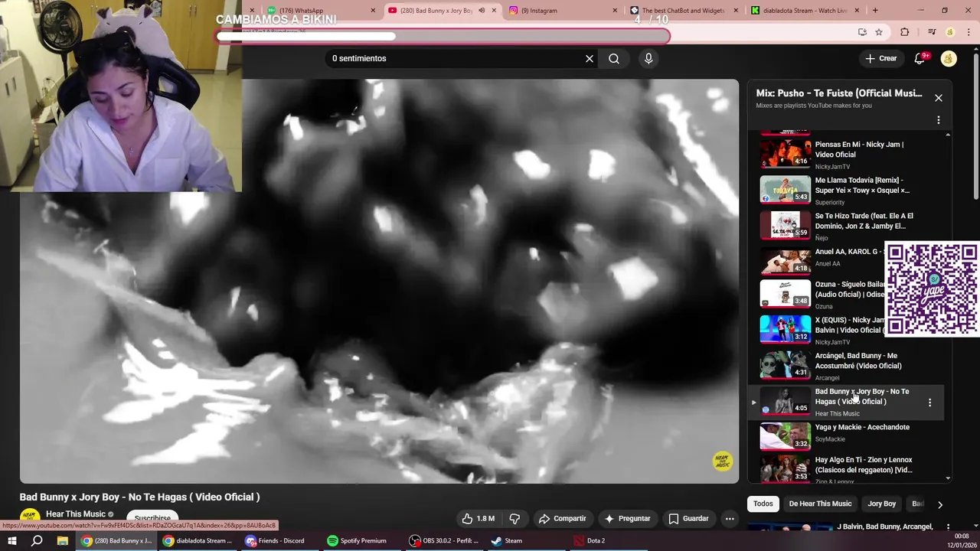Close the Mix playlist panel

[939, 98]
